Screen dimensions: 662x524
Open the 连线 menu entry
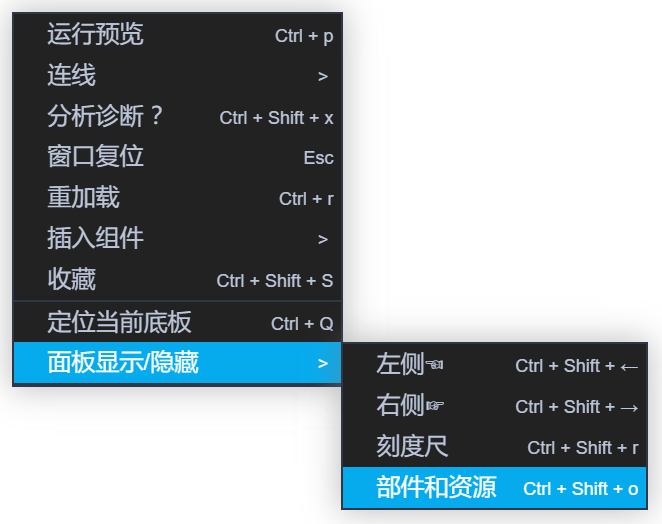[177, 75]
